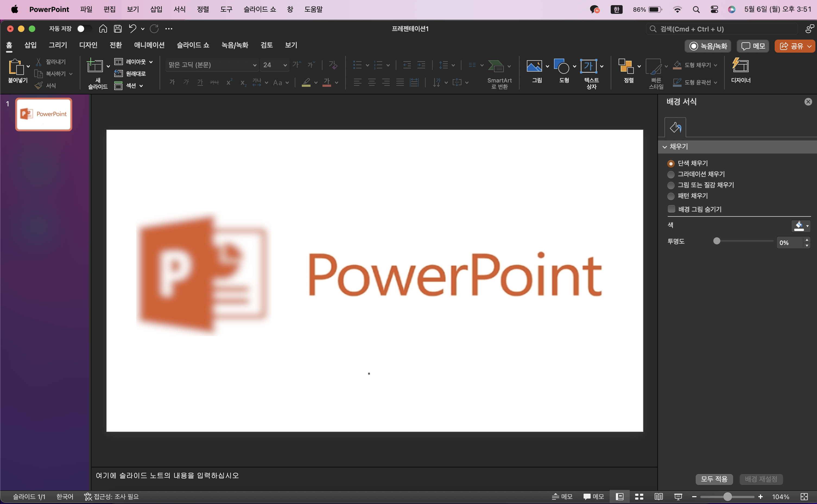Click the zoom out minus icon
This screenshot has width=817, height=504.
[694, 497]
